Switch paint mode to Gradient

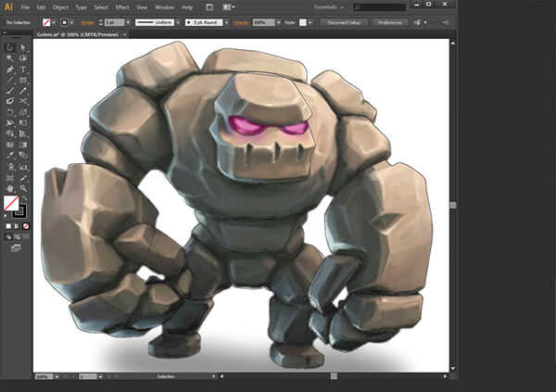(x=17, y=226)
